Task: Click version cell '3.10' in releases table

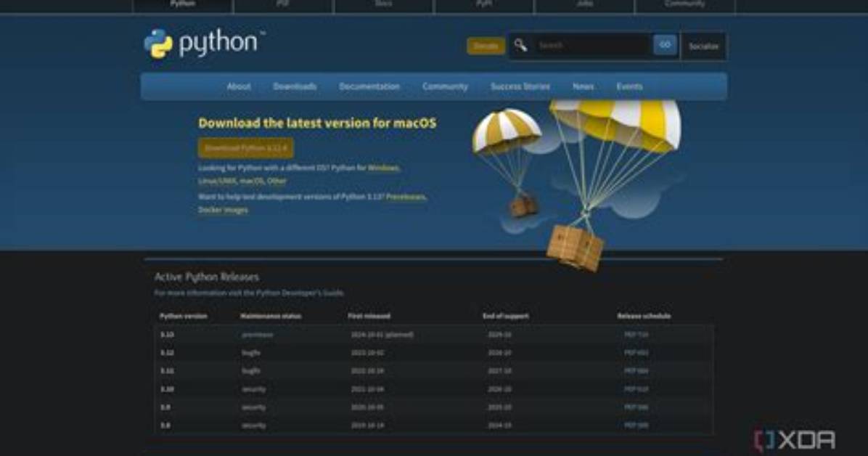Action: pyautogui.click(x=167, y=389)
